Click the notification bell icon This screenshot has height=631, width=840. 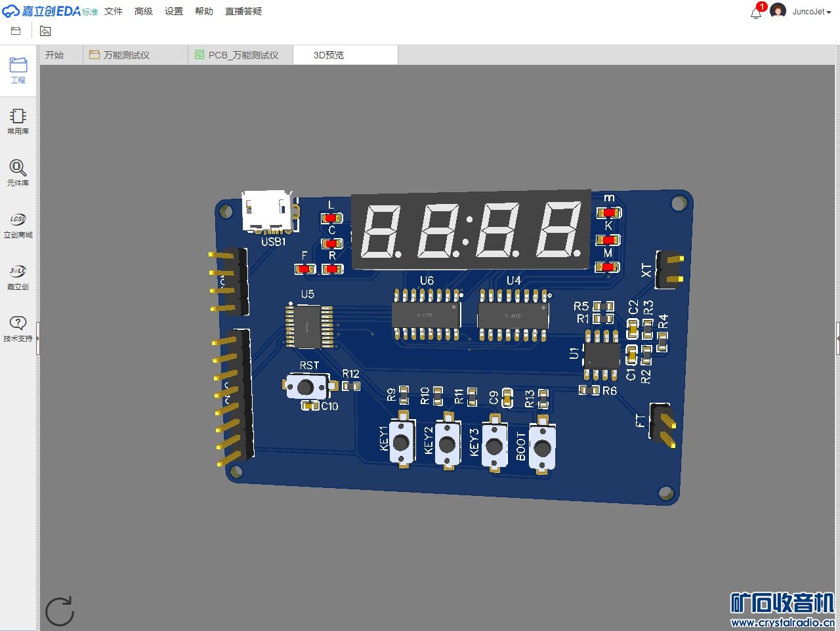coord(756,12)
